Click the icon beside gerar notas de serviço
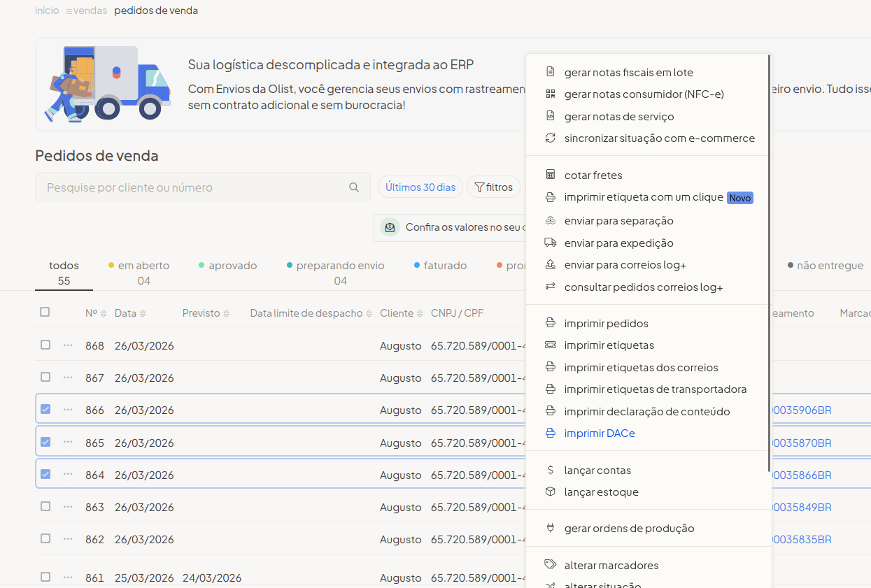This screenshot has width=871, height=588. pos(551,116)
